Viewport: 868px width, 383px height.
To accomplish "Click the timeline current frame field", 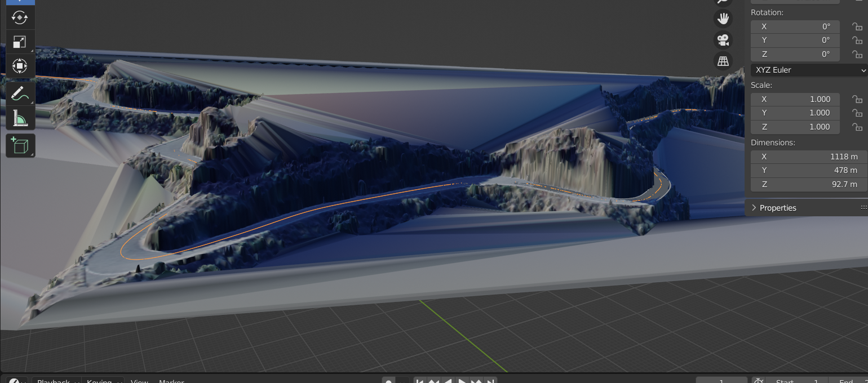I will pyautogui.click(x=721, y=381).
